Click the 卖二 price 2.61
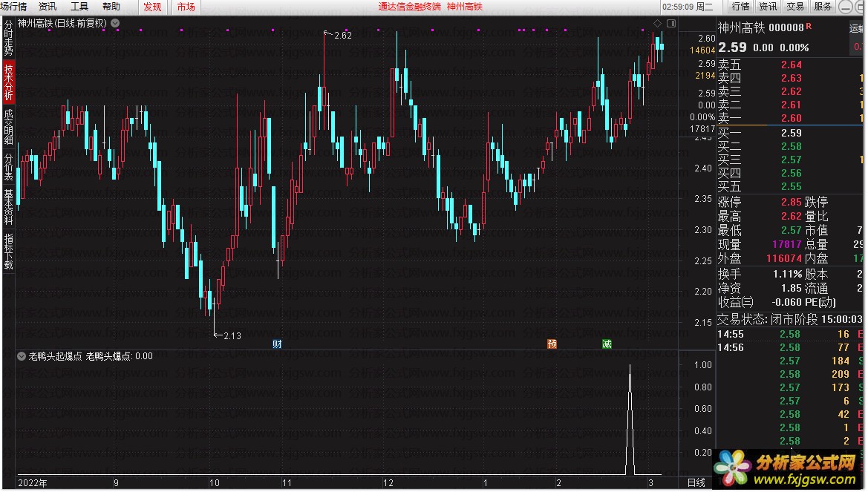The image size is (868, 492). click(791, 105)
